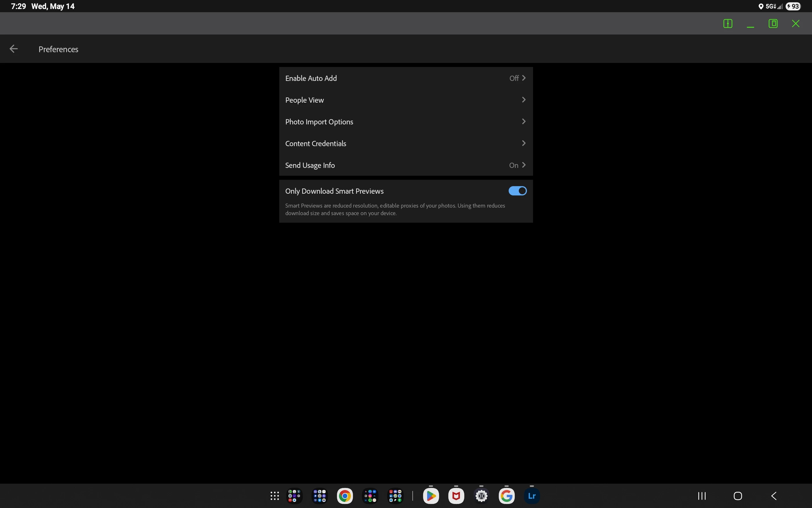Go back using the Preferences arrow
This screenshot has height=508, width=812.
(13, 49)
